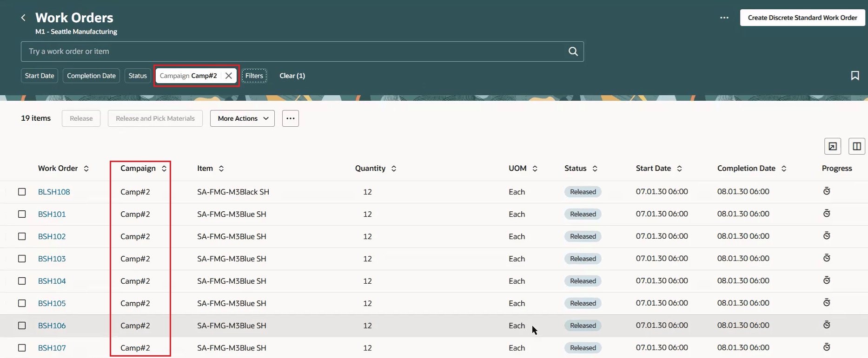Open work order BSH102
Screen dimensions: 868x358
click(52, 236)
